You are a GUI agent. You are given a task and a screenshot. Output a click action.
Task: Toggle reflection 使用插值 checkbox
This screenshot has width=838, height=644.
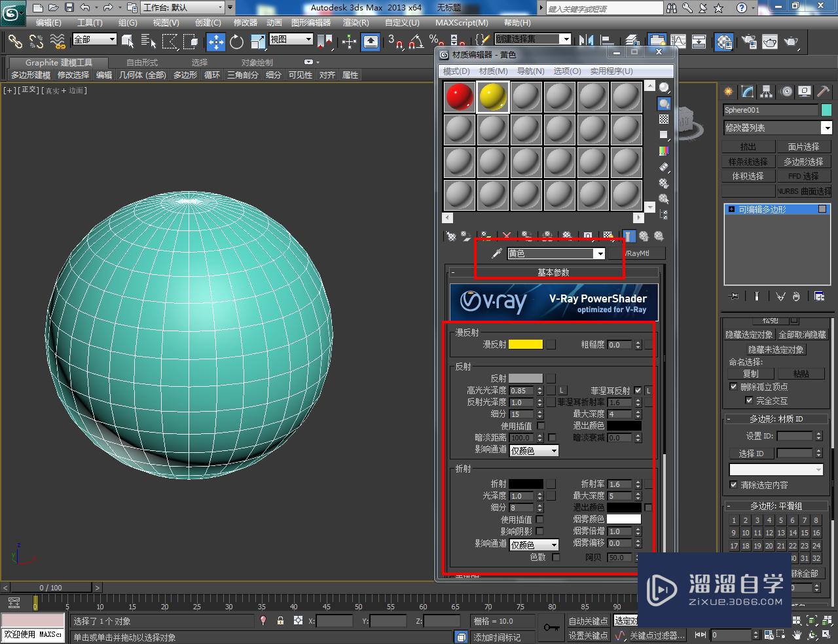[541, 425]
